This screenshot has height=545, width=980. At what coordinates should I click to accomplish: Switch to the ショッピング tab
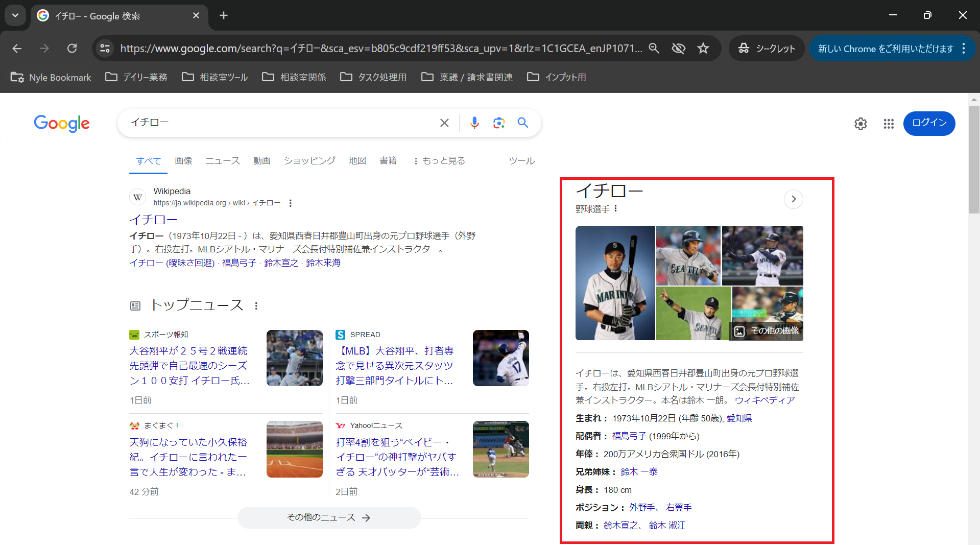309,161
